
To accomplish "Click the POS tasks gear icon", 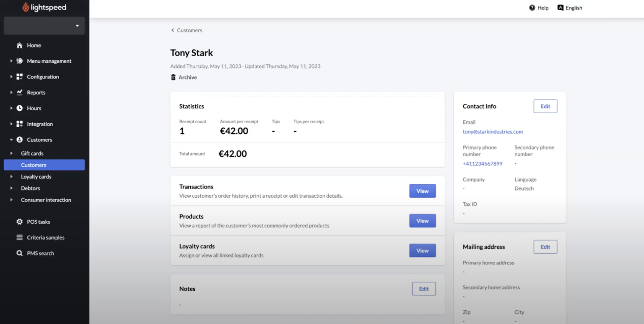I will (x=20, y=222).
